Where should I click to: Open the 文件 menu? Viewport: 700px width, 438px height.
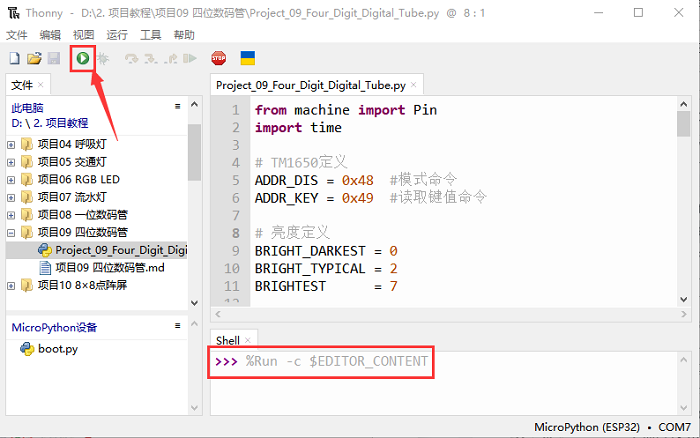16,35
